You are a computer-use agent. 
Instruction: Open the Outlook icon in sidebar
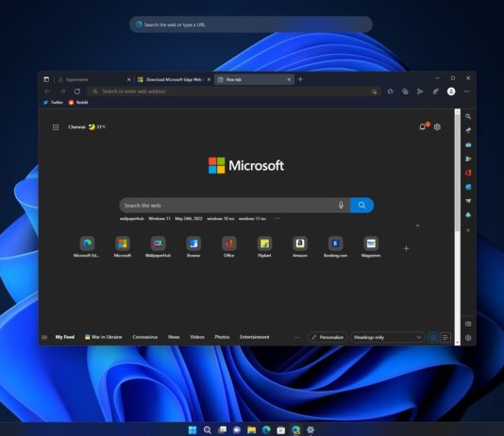coord(468,187)
